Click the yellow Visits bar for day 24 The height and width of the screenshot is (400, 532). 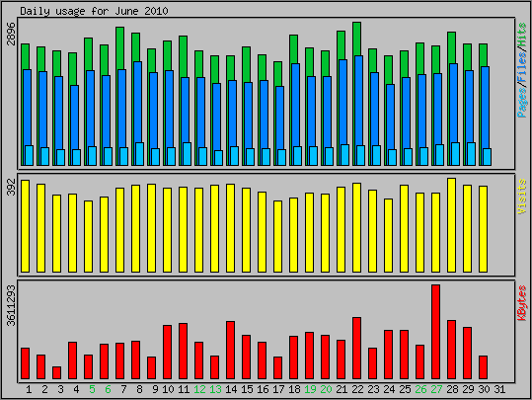[389, 235]
